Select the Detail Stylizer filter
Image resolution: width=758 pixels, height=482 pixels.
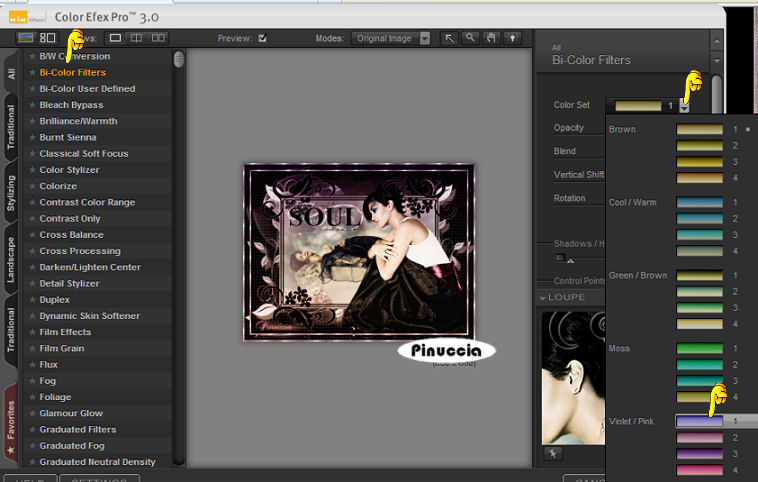click(69, 283)
